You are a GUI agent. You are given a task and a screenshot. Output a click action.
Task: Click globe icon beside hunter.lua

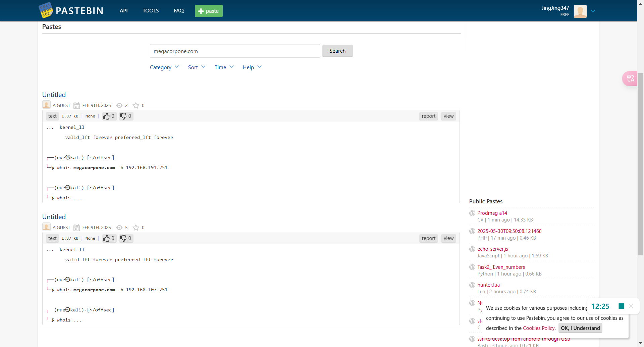[472, 285]
